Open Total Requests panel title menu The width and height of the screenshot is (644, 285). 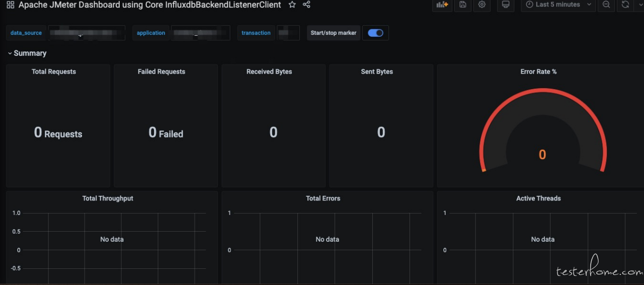click(x=54, y=72)
